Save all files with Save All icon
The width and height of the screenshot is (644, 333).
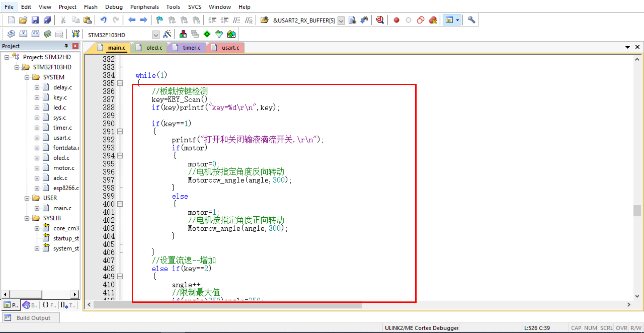[x=47, y=20]
